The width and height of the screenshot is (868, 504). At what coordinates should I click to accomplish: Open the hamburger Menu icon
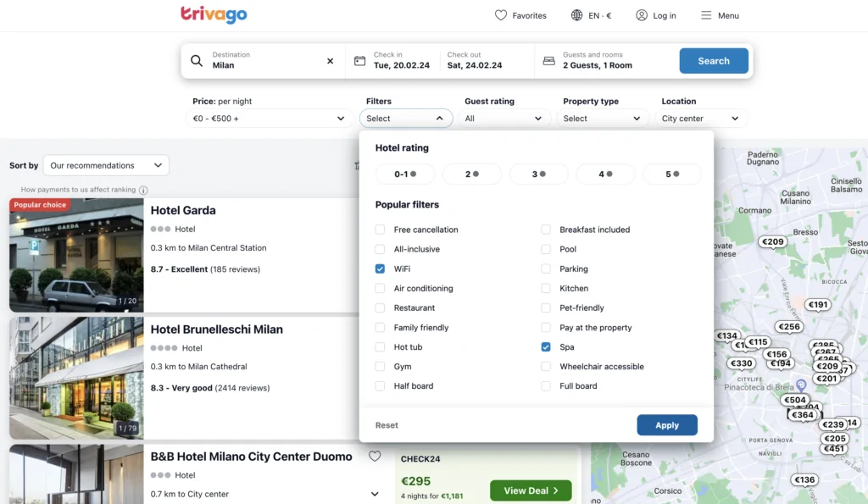pos(706,15)
